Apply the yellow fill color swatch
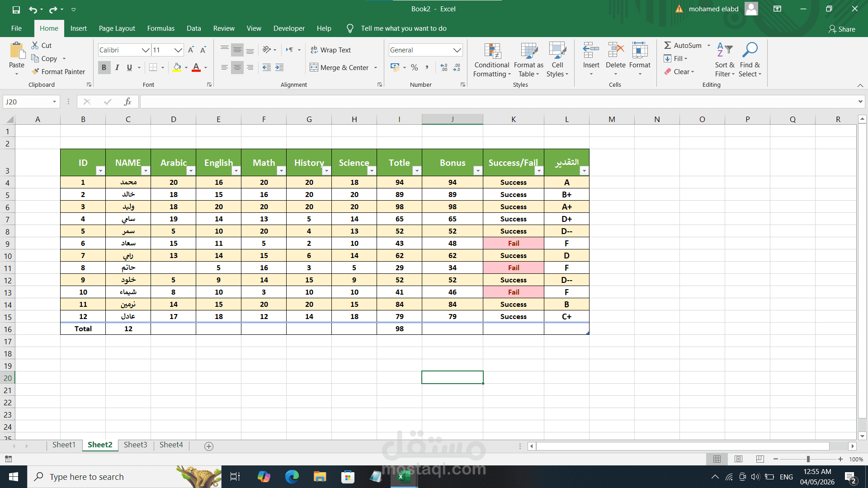The width and height of the screenshot is (868, 488). tap(177, 67)
